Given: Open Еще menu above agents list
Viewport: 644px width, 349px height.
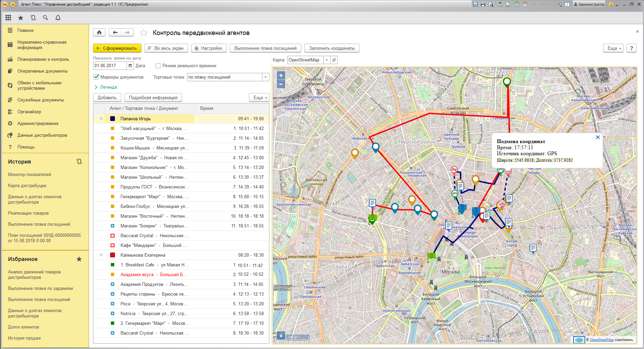Looking at the screenshot, I should (x=259, y=97).
